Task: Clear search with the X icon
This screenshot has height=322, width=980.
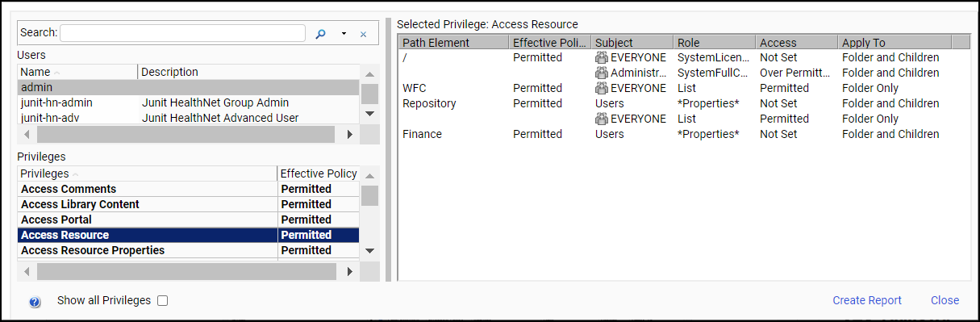Action: tap(363, 34)
